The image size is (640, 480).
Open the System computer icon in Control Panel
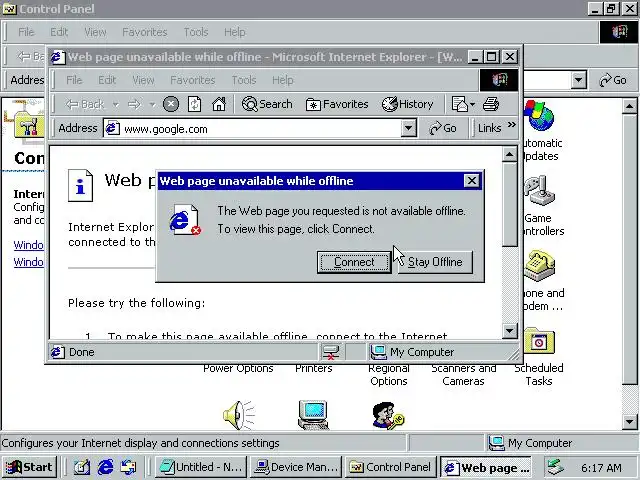coord(313,415)
